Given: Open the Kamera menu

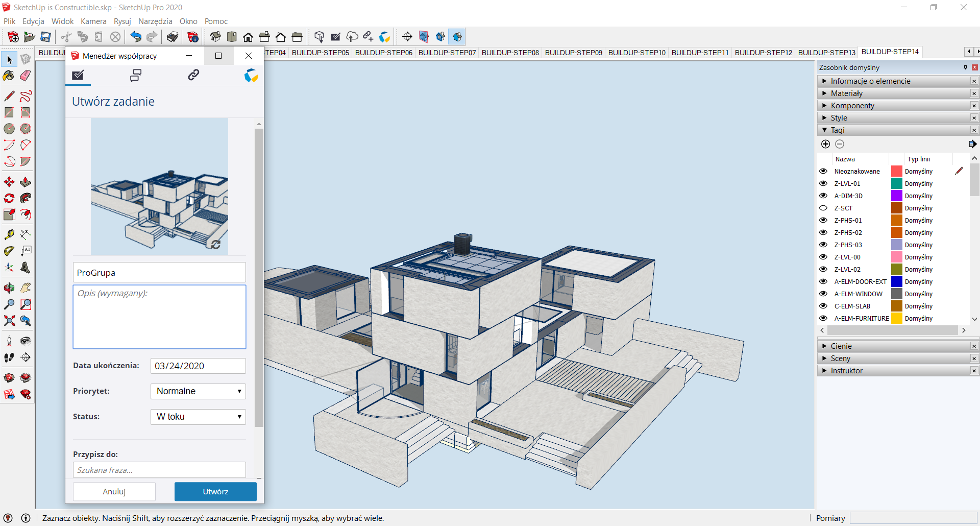Looking at the screenshot, I should tap(93, 21).
